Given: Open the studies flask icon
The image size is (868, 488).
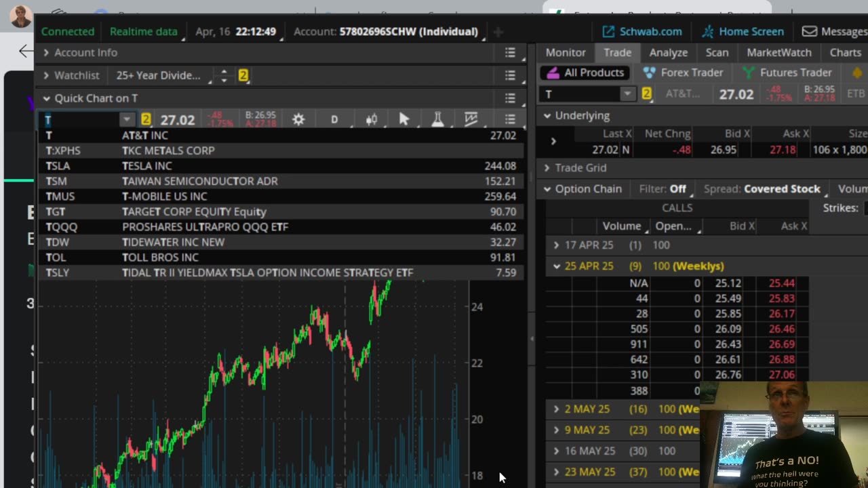Looking at the screenshot, I should 437,120.
